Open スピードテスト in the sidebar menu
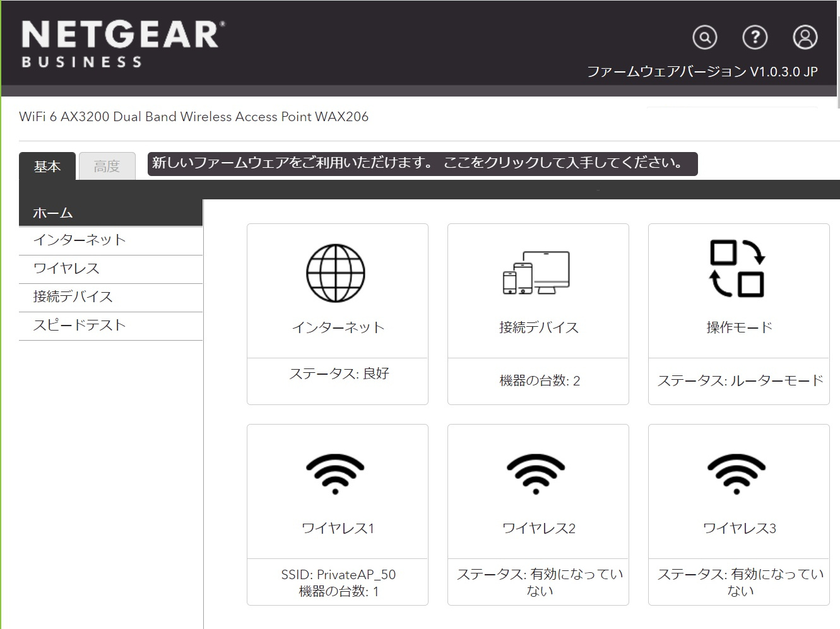The width and height of the screenshot is (840, 629). click(110, 326)
